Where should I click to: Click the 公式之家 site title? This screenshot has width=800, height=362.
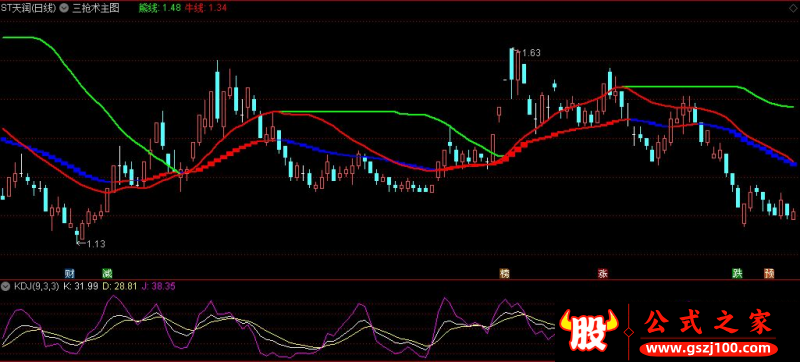[x=708, y=323]
